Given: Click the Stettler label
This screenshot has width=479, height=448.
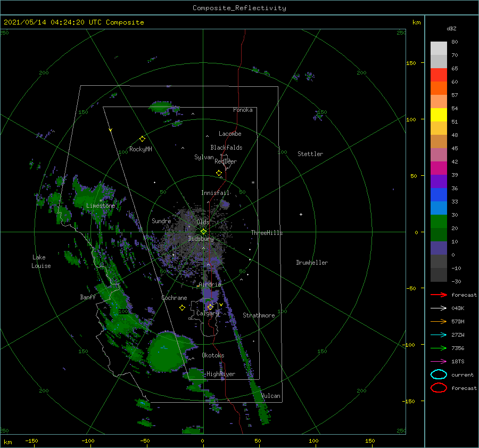Looking at the screenshot, I should pyautogui.click(x=310, y=154).
